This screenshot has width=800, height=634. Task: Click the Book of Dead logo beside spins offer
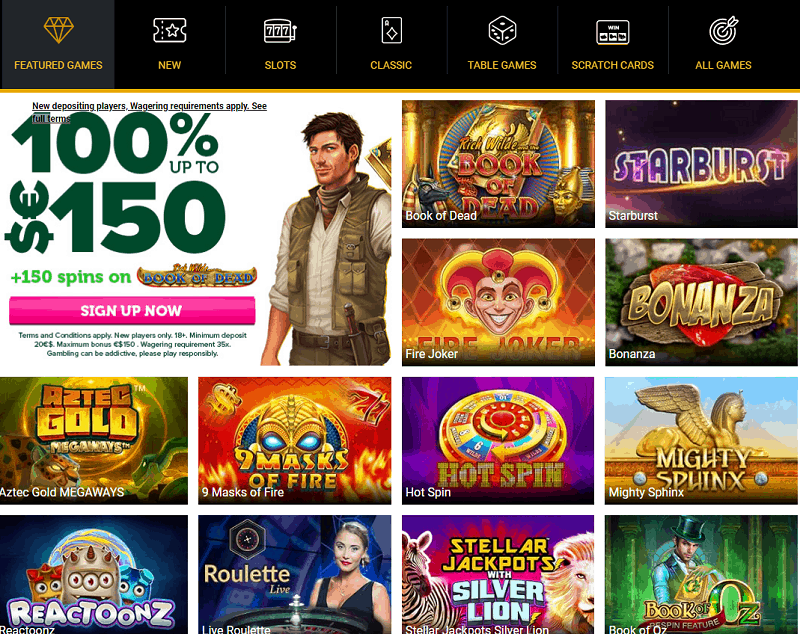pyautogui.click(x=197, y=276)
